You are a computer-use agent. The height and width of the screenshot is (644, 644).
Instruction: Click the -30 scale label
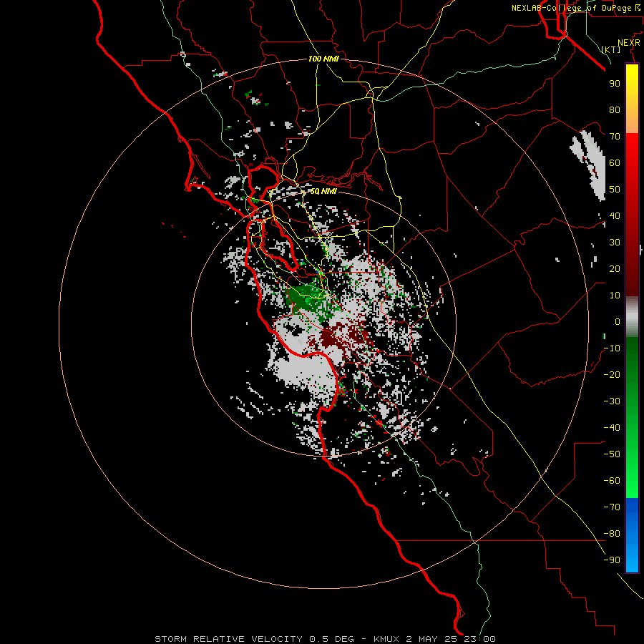pyautogui.click(x=612, y=401)
